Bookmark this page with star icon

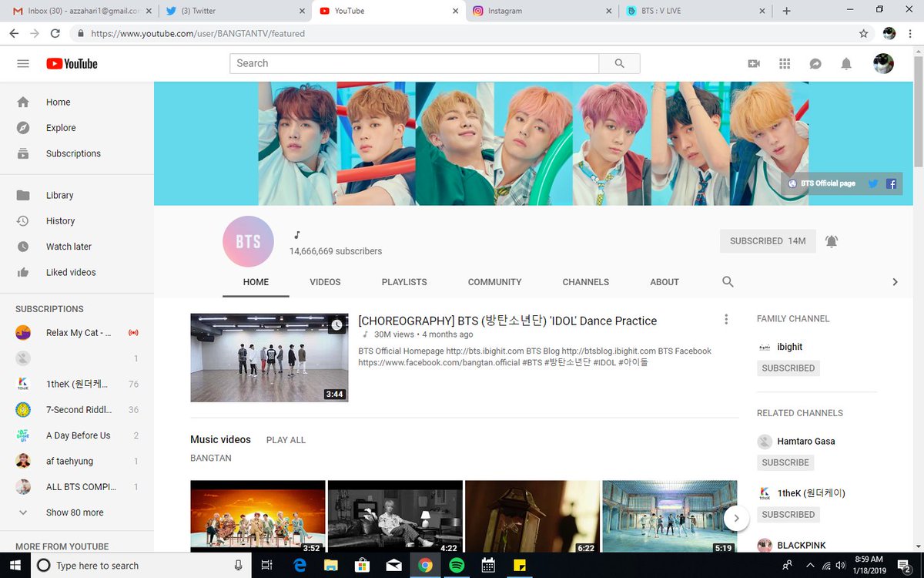pos(863,34)
